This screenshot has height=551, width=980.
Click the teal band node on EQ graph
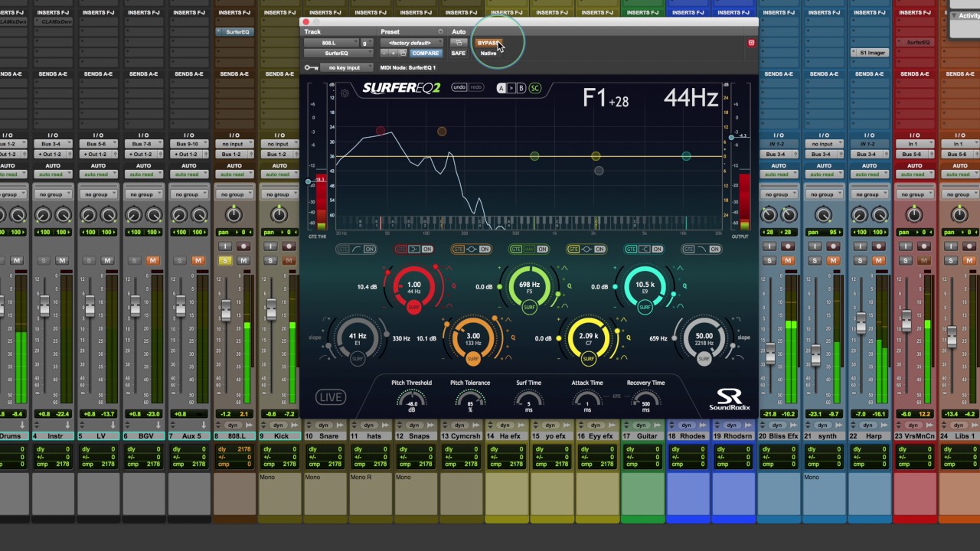[x=686, y=156]
